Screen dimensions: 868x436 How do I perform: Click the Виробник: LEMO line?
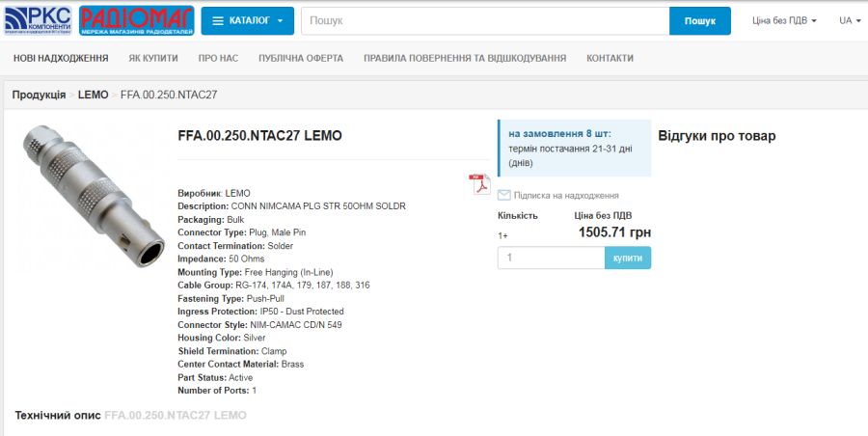(x=214, y=193)
